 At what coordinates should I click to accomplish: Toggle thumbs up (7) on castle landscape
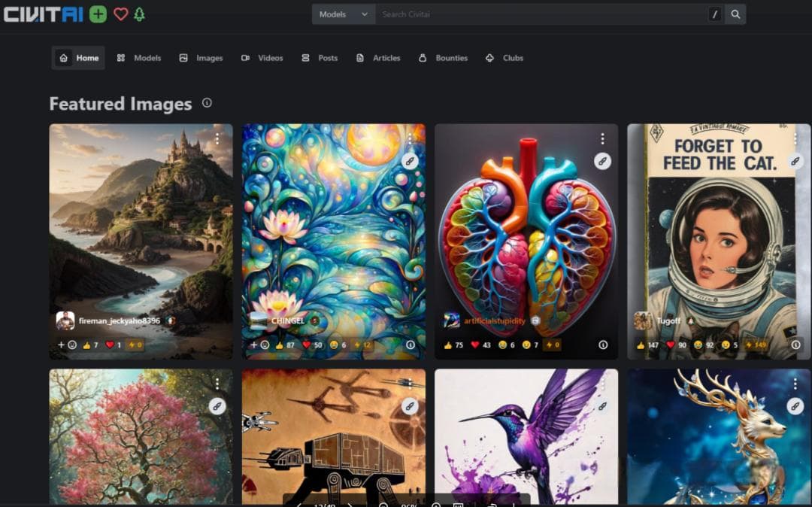(90, 345)
